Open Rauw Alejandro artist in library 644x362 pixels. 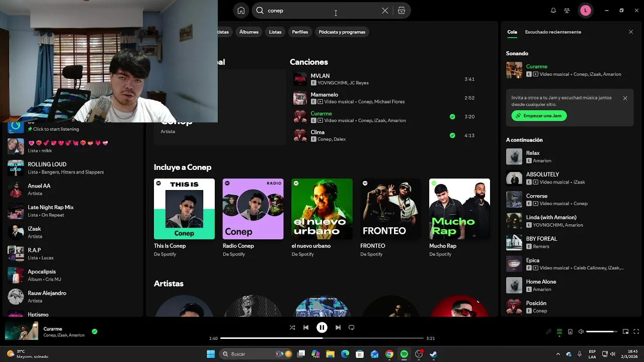[x=73, y=297]
